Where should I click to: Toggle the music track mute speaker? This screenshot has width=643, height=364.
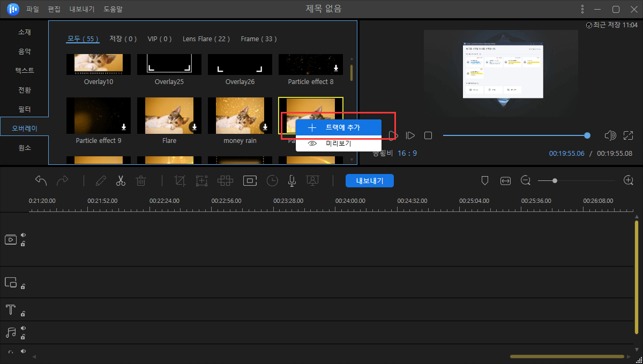(x=24, y=329)
